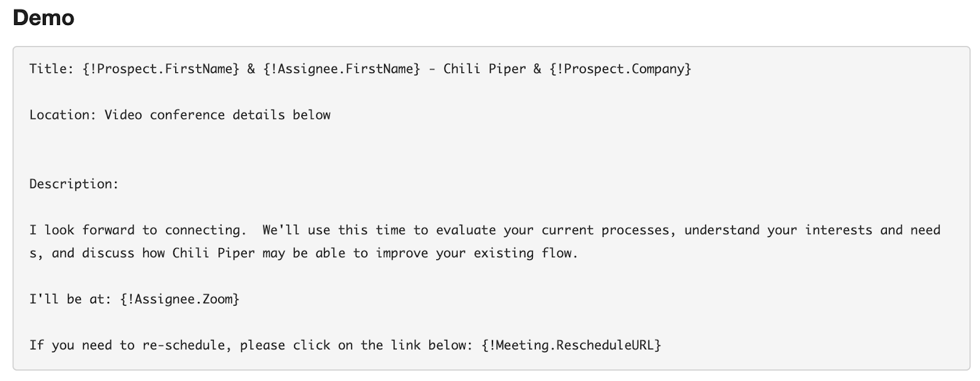Click the {!Prospect.Company} placeholder

620,69
